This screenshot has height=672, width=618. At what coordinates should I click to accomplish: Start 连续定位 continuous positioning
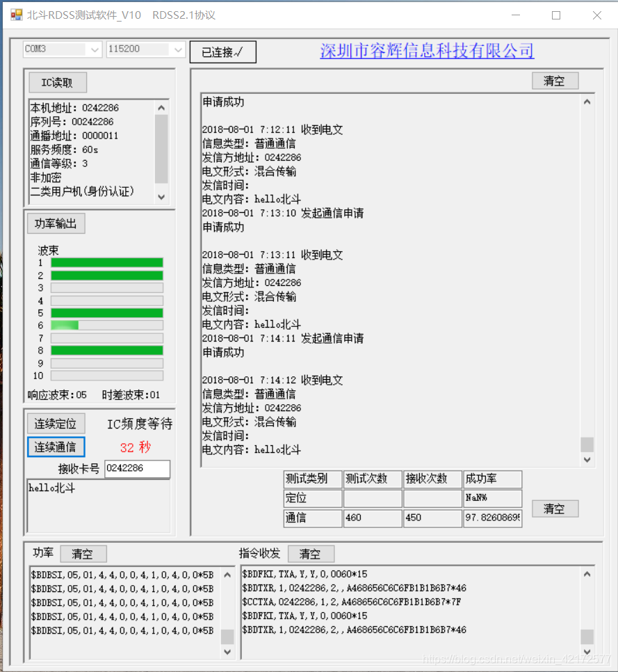(56, 423)
